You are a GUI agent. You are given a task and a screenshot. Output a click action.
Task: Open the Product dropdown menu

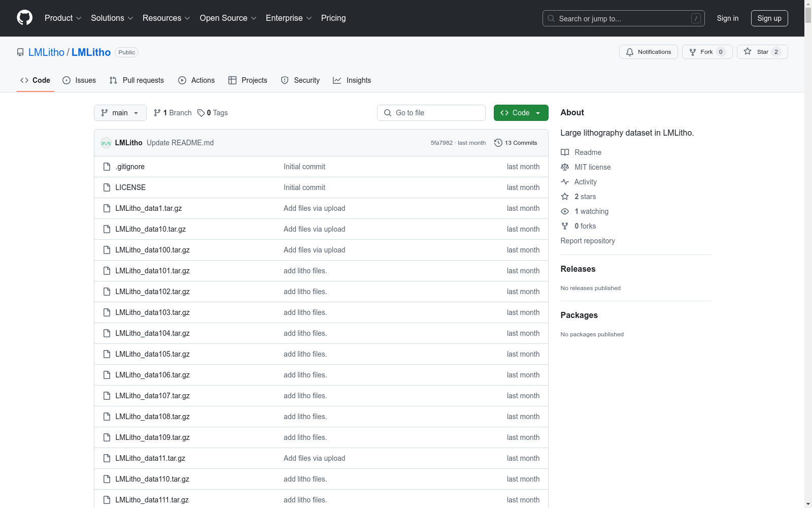coord(63,18)
